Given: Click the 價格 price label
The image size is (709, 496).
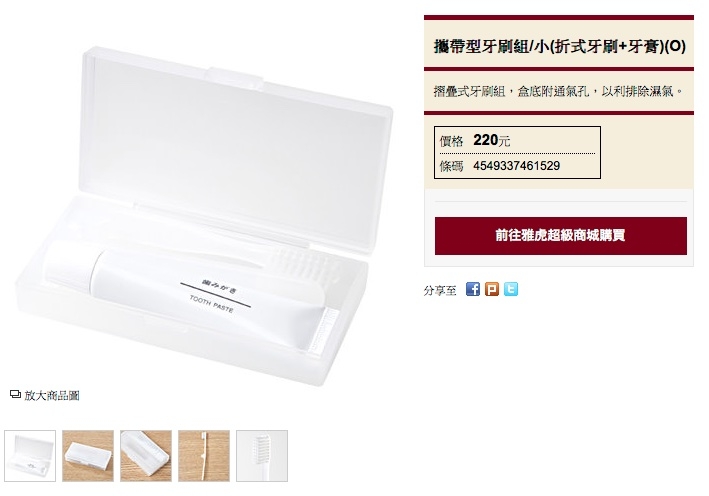Looking at the screenshot, I should [x=451, y=142].
